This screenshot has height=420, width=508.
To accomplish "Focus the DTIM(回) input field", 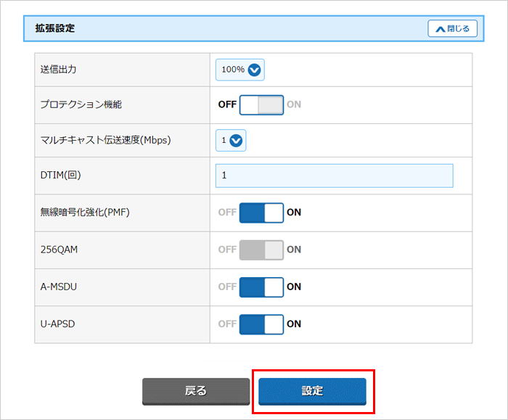I will [x=334, y=176].
